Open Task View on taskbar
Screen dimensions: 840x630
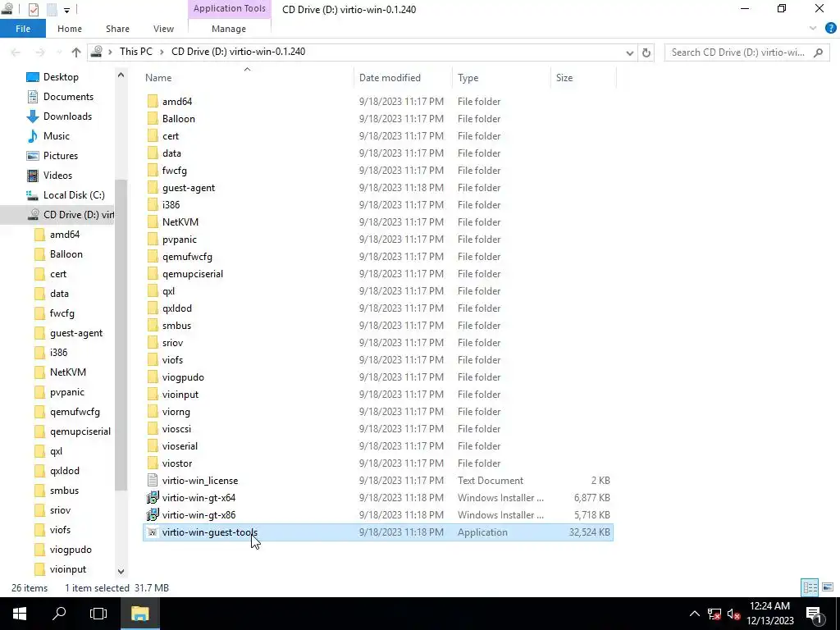point(98,614)
